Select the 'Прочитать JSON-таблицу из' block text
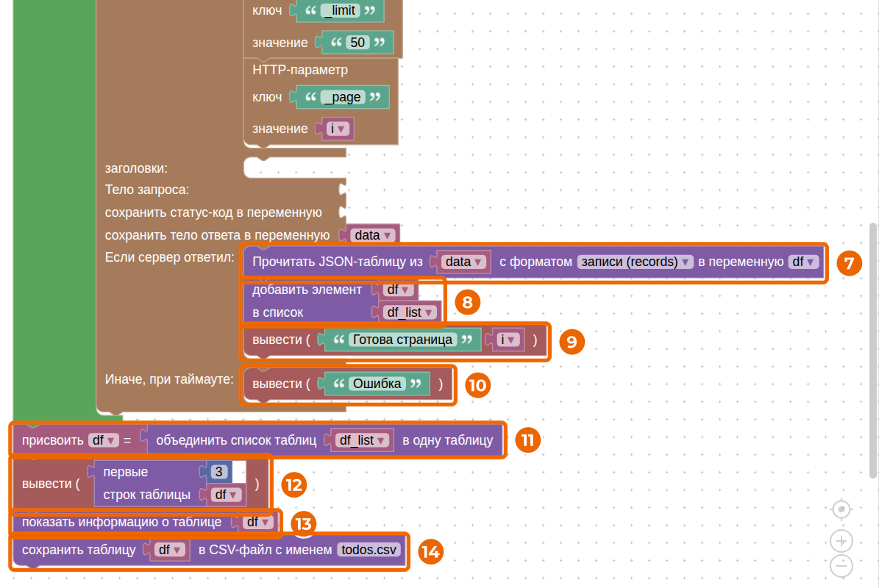The image size is (879, 588). pyautogui.click(x=338, y=262)
